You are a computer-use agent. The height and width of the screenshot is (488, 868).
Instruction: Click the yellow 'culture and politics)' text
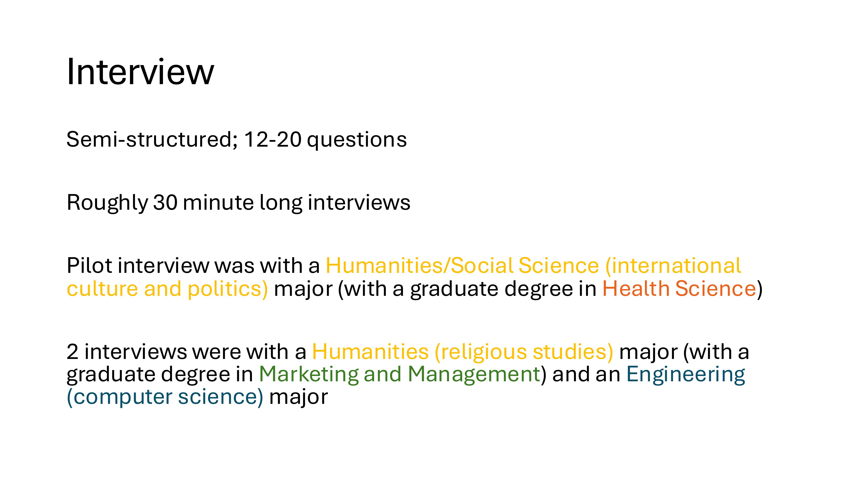(x=168, y=289)
